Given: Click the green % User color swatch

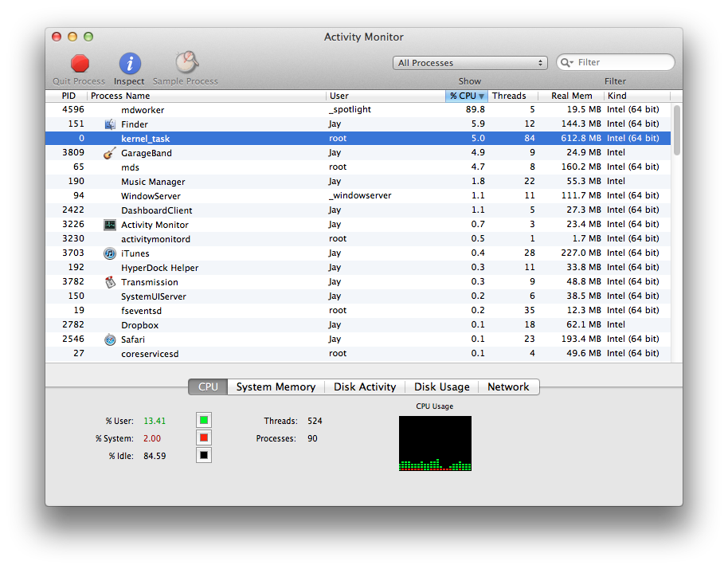Looking at the screenshot, I should tap(204, 420).
